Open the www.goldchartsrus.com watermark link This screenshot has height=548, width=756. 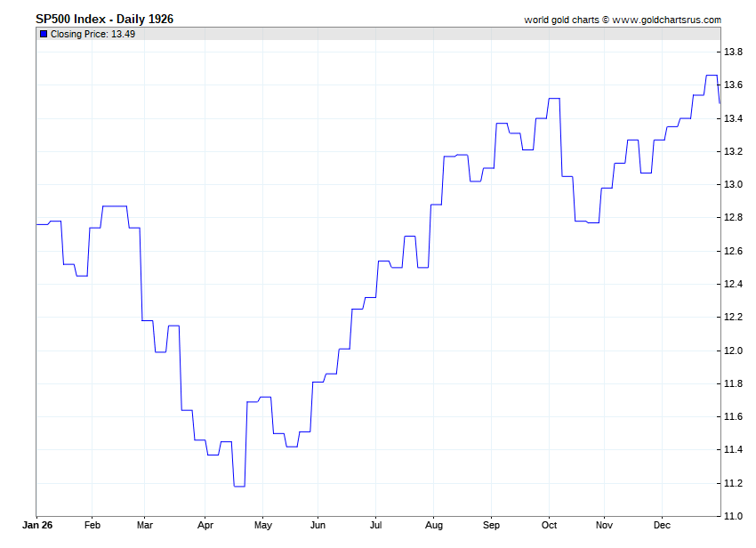click(666, 20)
